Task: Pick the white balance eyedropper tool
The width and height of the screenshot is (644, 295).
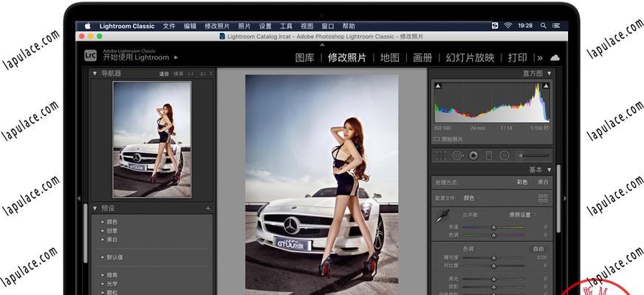Action: point(443,215)
